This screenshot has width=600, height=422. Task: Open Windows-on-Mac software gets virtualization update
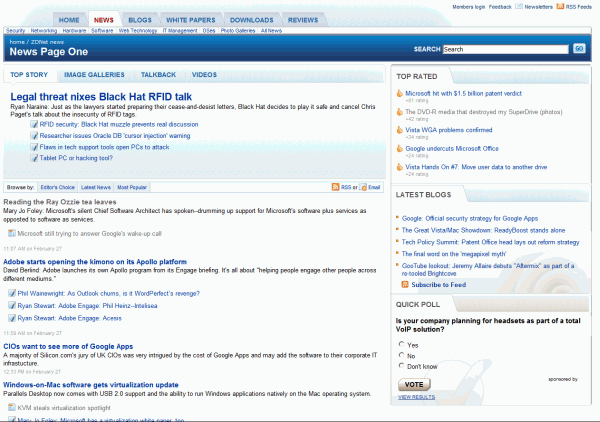tap(91, 385)
